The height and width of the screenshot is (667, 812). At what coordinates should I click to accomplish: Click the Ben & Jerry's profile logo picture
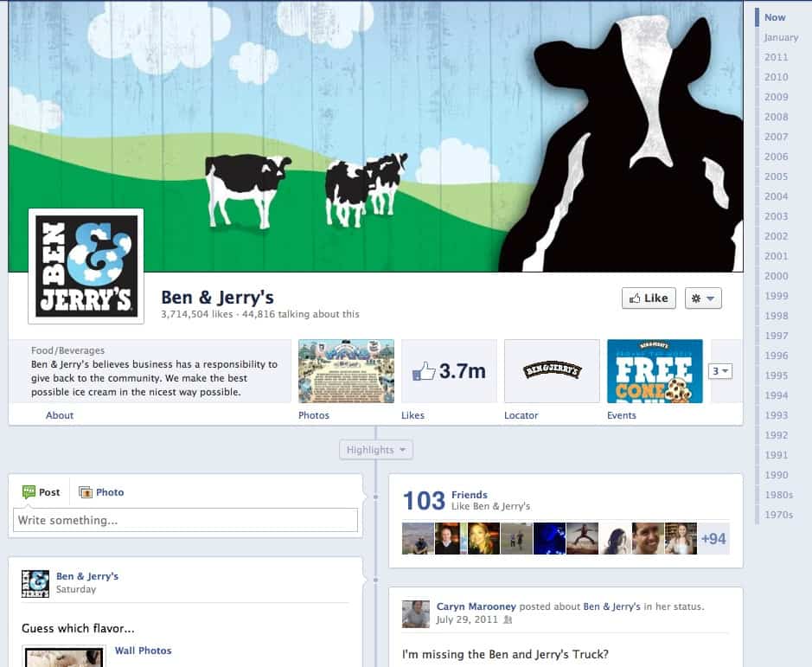coord(86,266)
